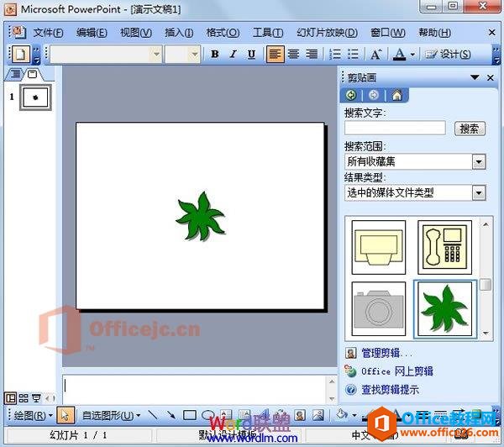Toggle bulleted list formatting
Image resolution: width=504 pixels, height=447 pixels.
[x=354, y=54]
